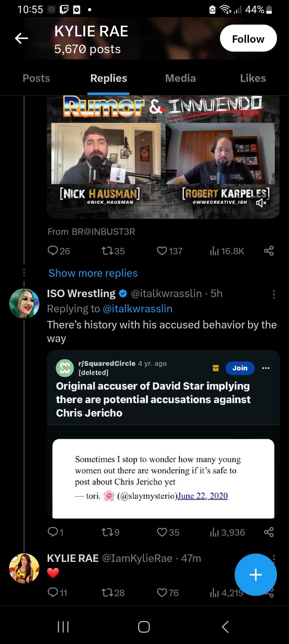The image size is (289, 644).
Task: Like the video post with 137 likes
Action: tap(162, 251)
